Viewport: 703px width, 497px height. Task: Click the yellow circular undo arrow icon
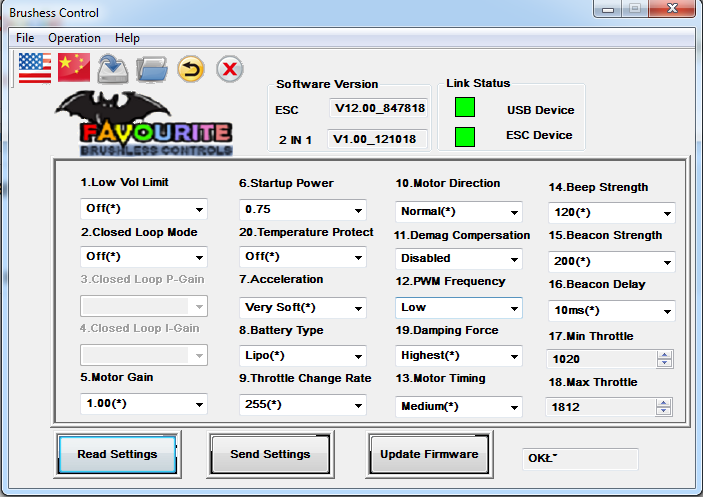point(191,69)
